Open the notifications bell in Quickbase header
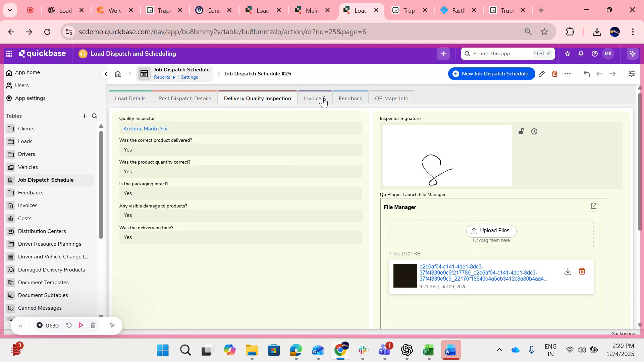Viewport: 644px width, 362px height. 581,54
